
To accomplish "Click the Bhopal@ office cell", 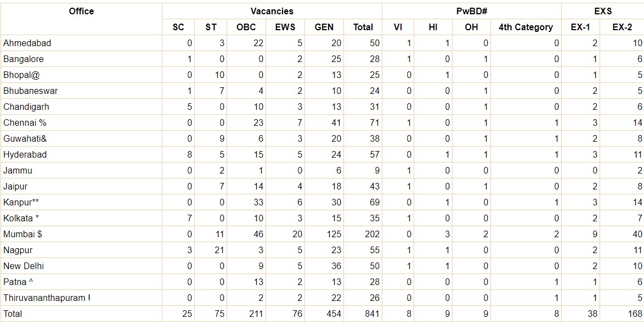I will coord(81,75).
